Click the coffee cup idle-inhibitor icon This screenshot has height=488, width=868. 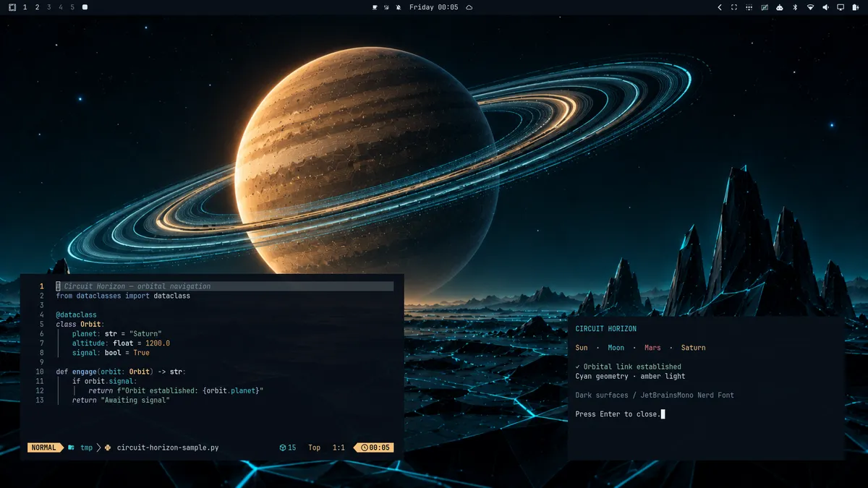click(x=375, y=7)
